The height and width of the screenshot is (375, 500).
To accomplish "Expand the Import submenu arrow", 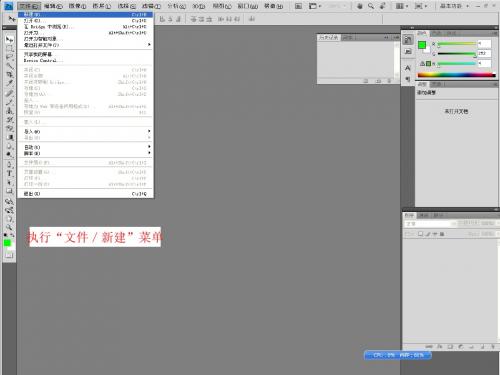I will click(x=149, y=131).
